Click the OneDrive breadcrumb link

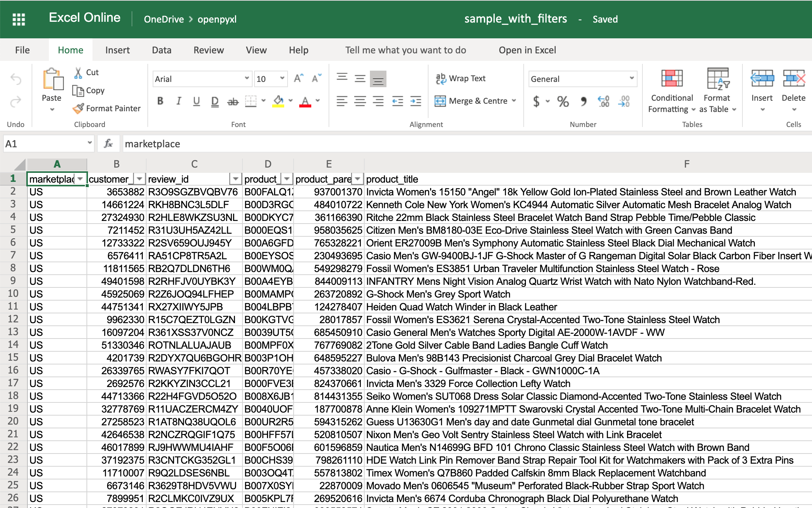click(x=164, y=19)
